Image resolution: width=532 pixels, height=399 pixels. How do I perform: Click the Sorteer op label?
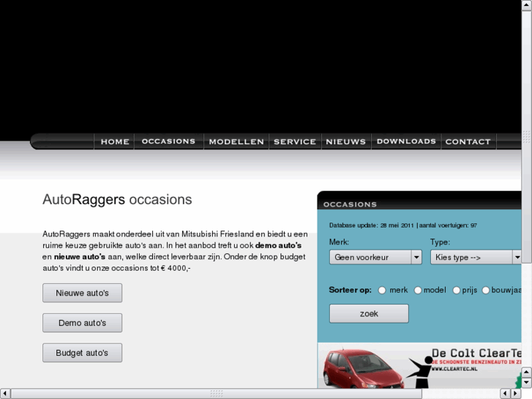pyautogui.click(x=350, y=290)
